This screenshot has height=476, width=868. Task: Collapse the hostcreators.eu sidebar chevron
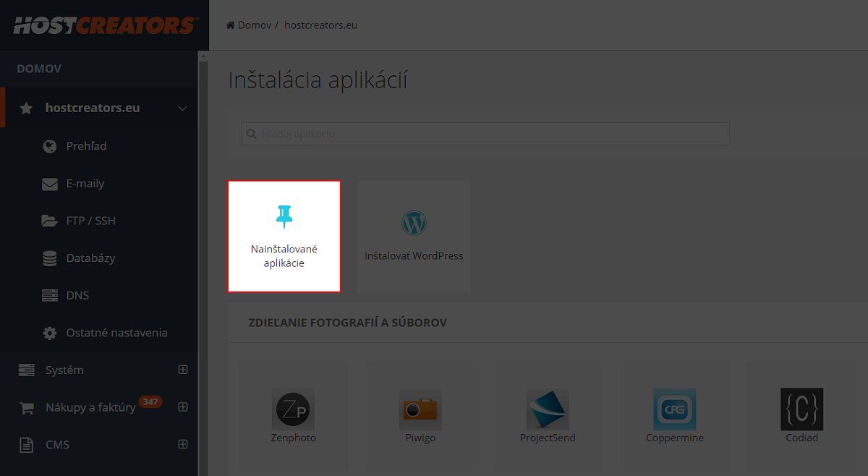[x=182, y=109]
